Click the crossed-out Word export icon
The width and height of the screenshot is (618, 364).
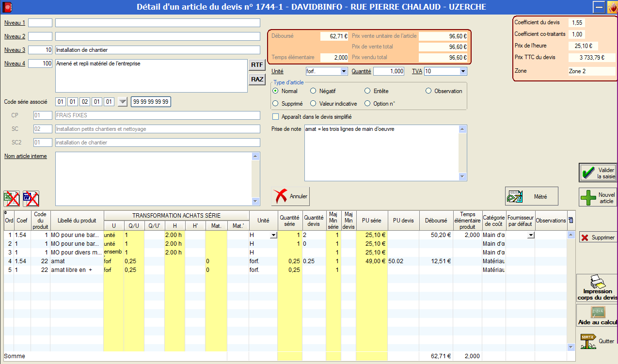click(31, 198)
